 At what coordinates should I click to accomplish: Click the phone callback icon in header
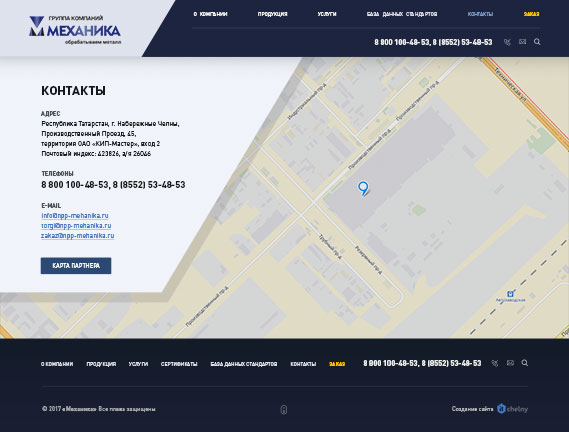[x=507, y=42]
